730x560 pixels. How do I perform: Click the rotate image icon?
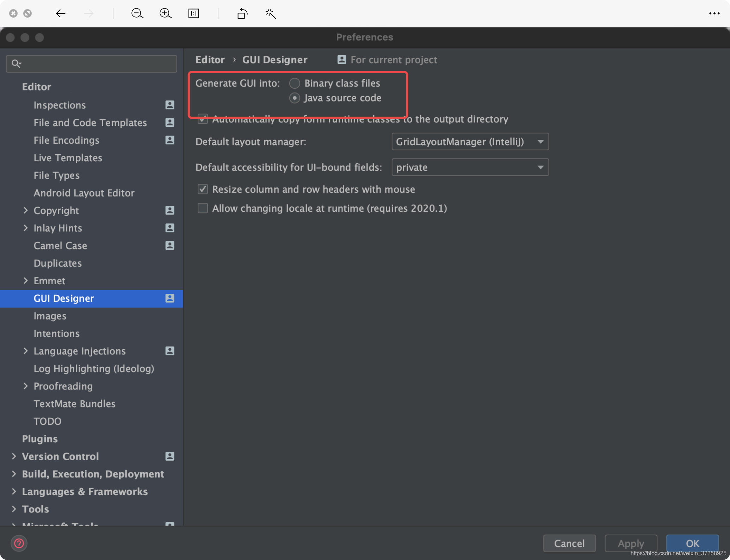[x=242, y=13]
